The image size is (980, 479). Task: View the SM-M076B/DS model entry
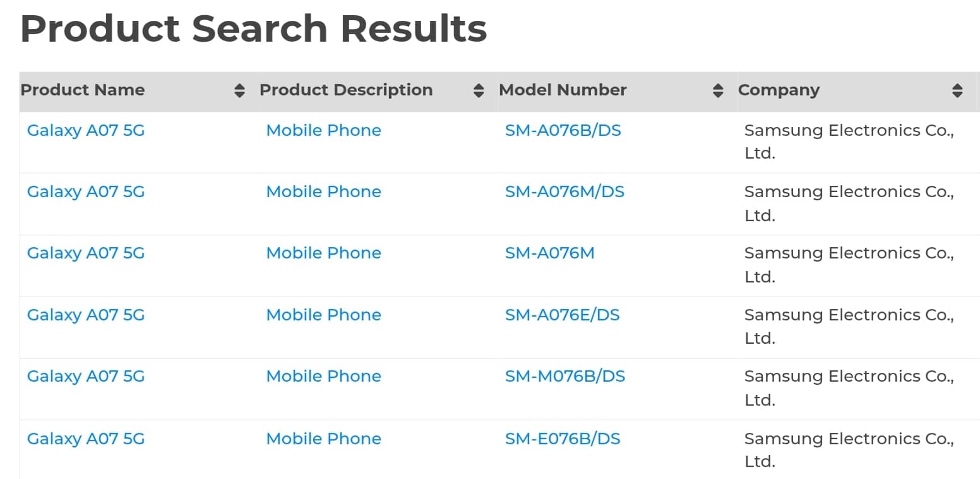[x=565, y=376]
